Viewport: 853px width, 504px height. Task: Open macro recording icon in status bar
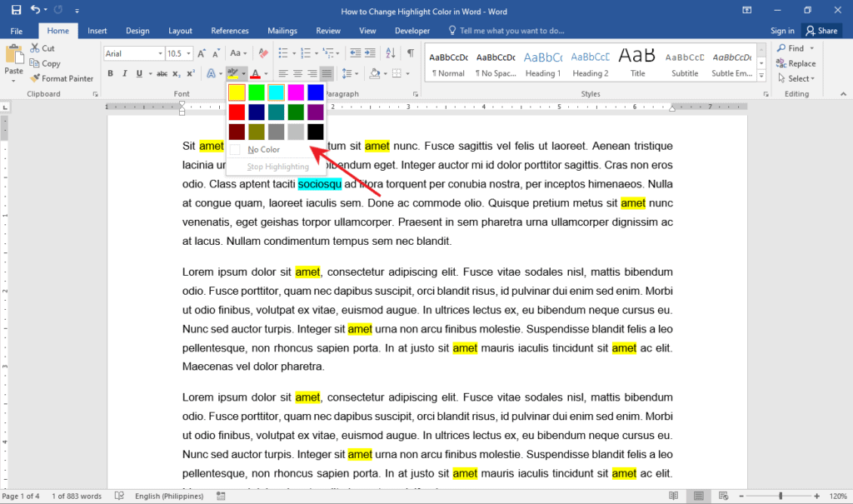coord(221,496)
